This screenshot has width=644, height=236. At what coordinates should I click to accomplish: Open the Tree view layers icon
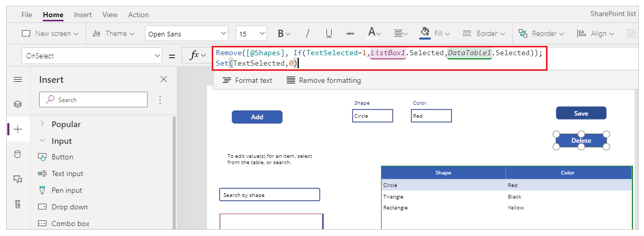pyautogui.click(x=18, y=104)
